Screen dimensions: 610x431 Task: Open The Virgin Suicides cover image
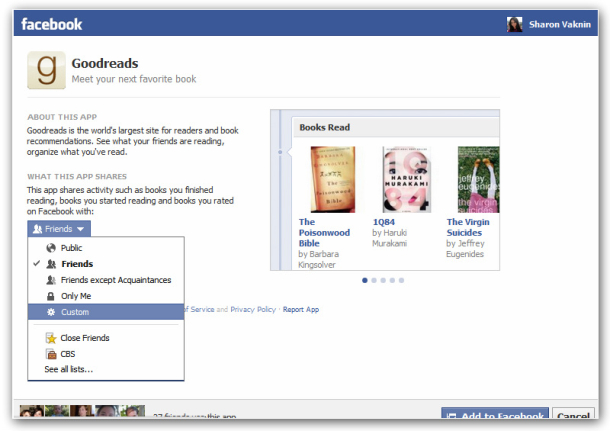(479, 179)
